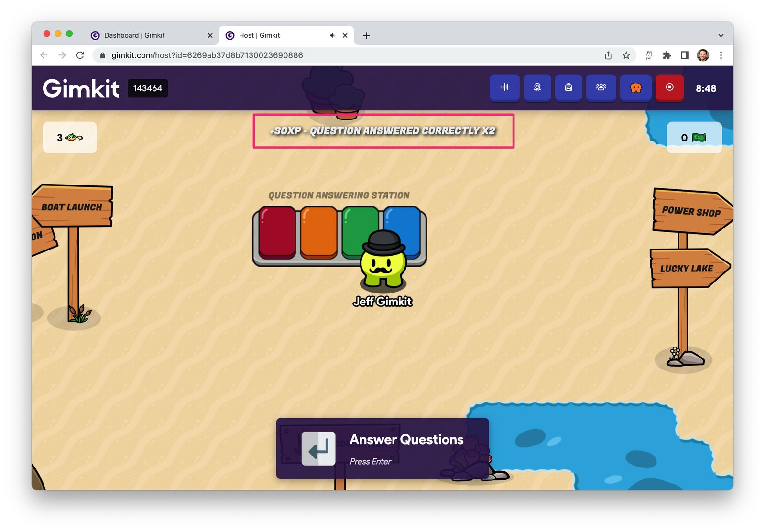View site info lock icon
765x532 pixels.
pyautogui.click(x=102, y=55)
